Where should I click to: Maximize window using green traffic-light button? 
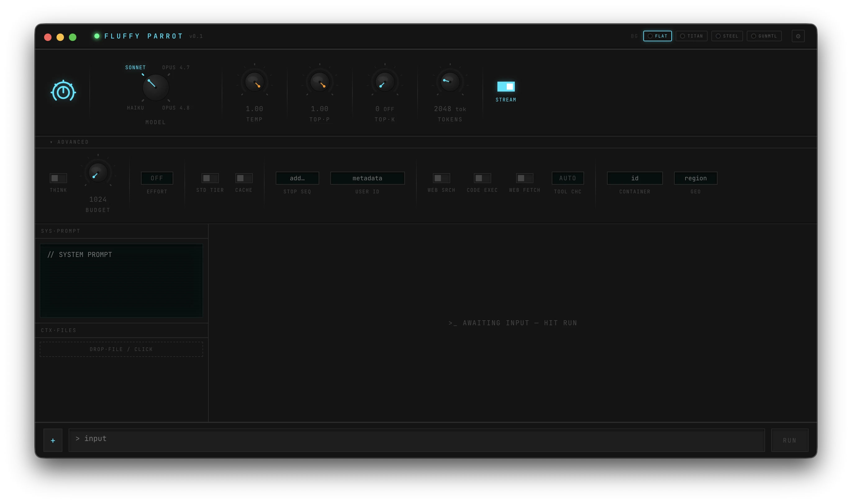click(73, 37)
